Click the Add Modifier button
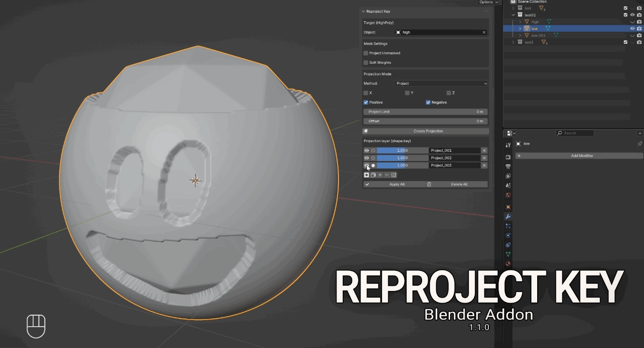Viewport: 644px width, 348px height. coord(579,156)
